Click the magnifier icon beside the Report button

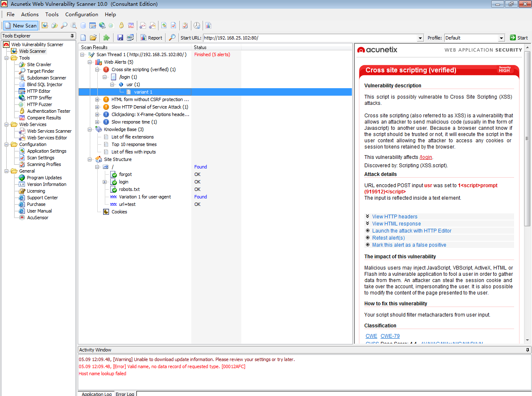point(172,38)
